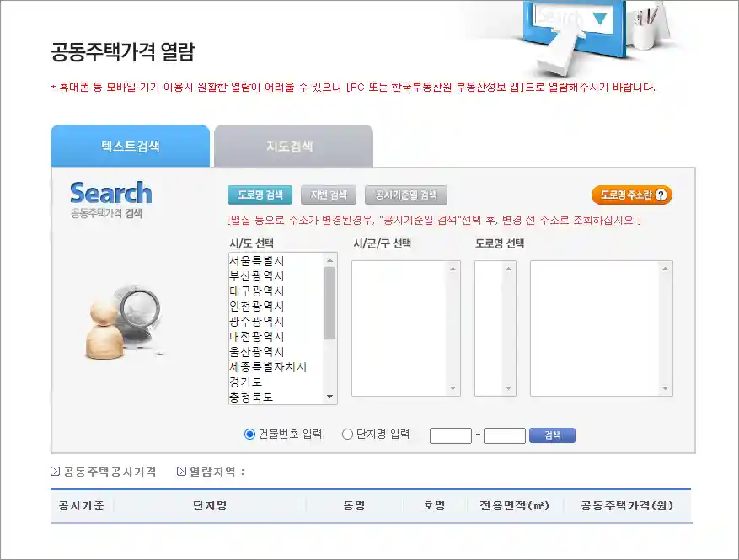The width and height of the screenshot is (739, 560).
Task: Click the 시/도 list scrollbar thumb
Action: (330, 303)
